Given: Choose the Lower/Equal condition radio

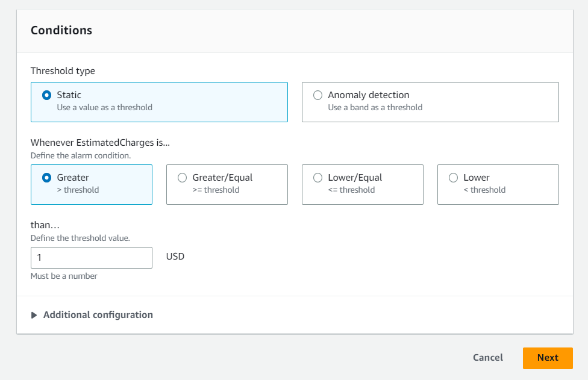Looking at the screenshot, I should 317,178.
